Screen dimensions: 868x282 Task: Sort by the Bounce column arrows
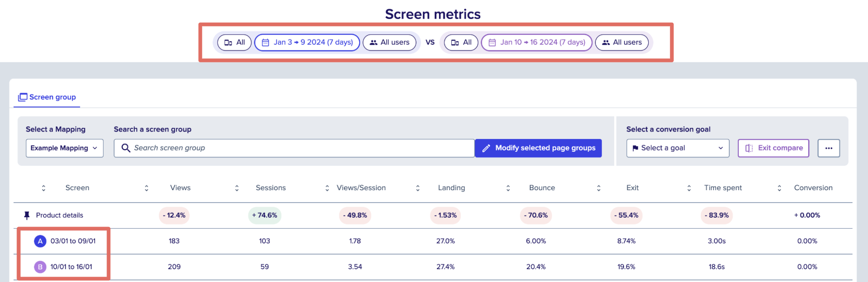(x=508, y=188)
